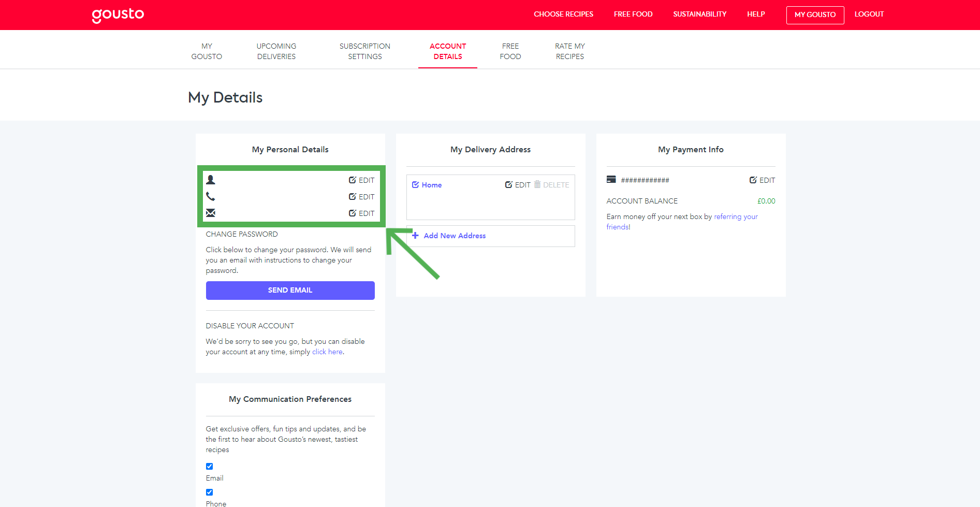Open RATE MY RECIPES tab

pos(570,51)
